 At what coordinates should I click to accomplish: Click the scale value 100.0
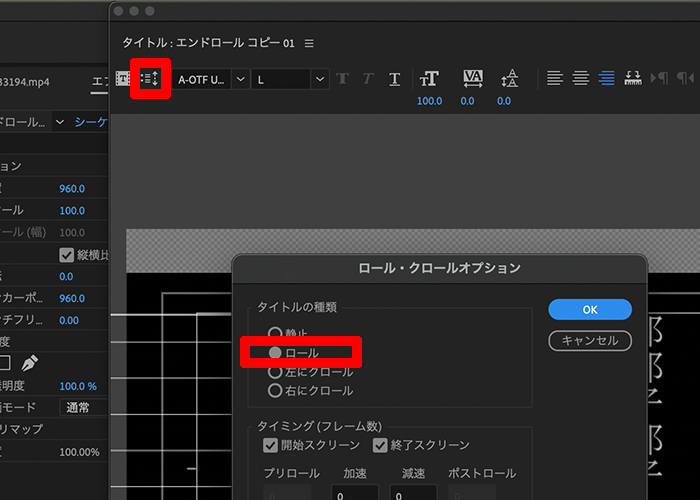[x=72, y=211]
